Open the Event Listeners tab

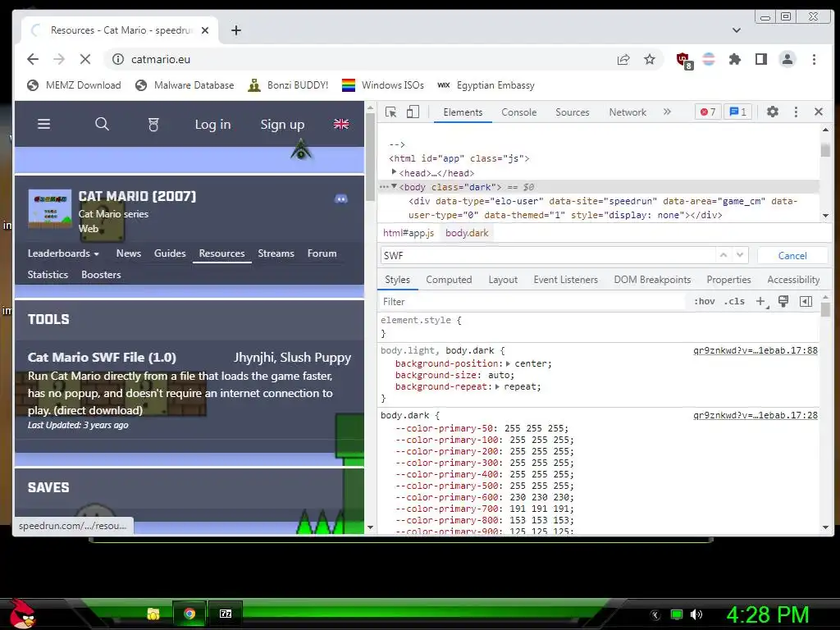(565, 280)
